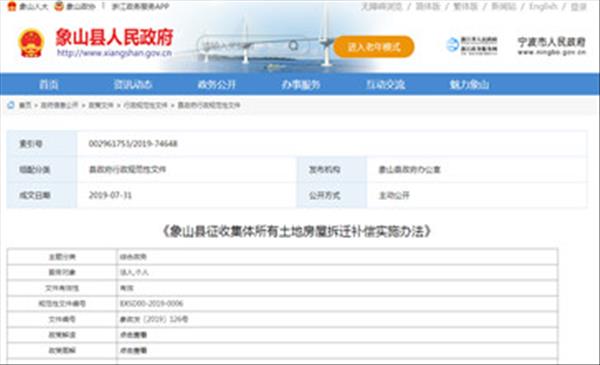Click the magnifier search icon
Viewport: 600px width, 365px height.
[293, 46]
